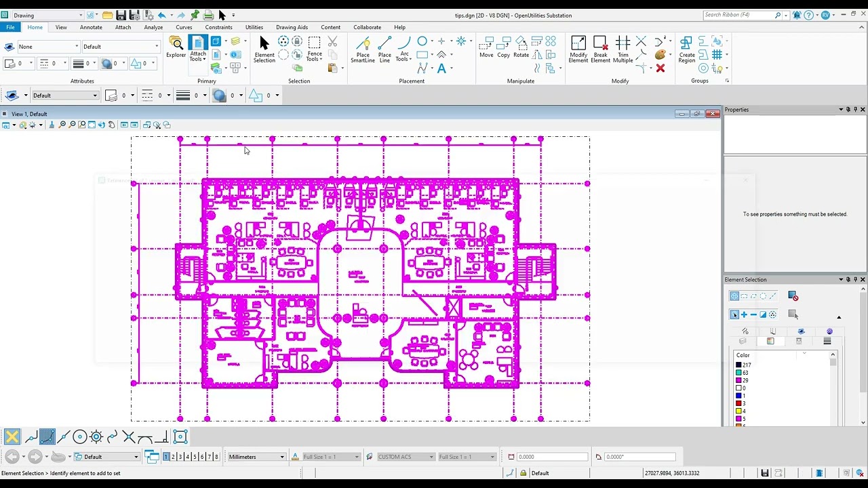Viewport: 868px width, 488px height.
Task: Switch to the Annotate ribbon tab
Action: [x=91, y=27]
